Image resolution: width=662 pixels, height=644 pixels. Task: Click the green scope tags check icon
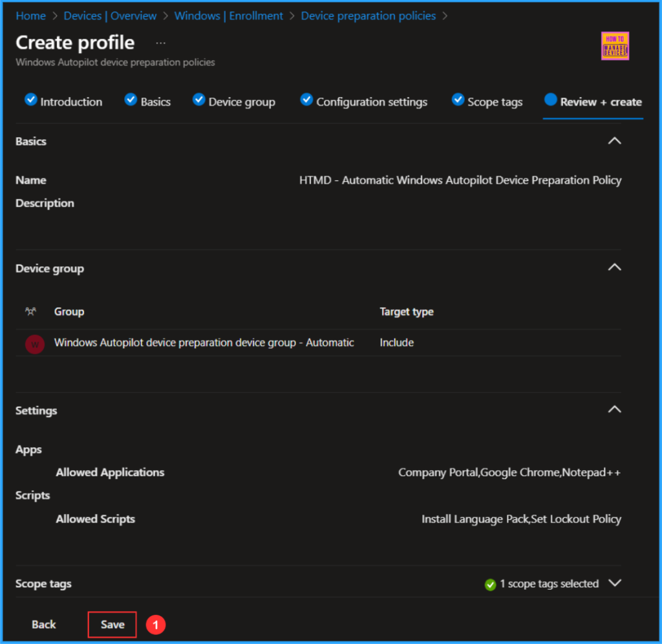coord(490,585)
